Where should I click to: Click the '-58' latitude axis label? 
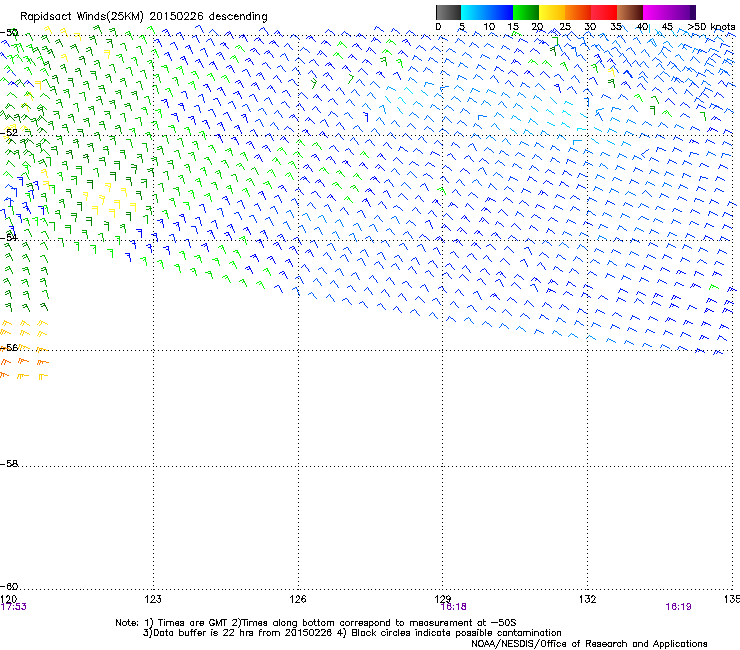(9, 464)
